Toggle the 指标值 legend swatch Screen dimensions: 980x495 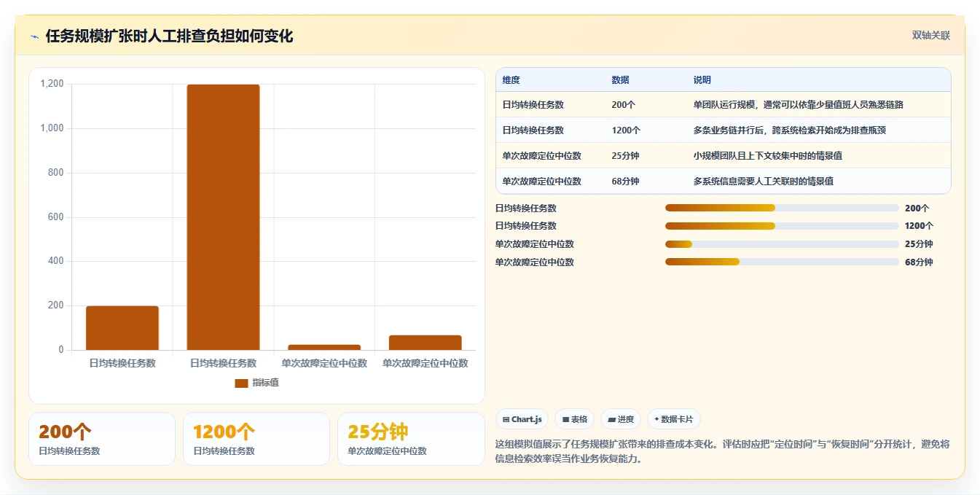coord(241,383)
